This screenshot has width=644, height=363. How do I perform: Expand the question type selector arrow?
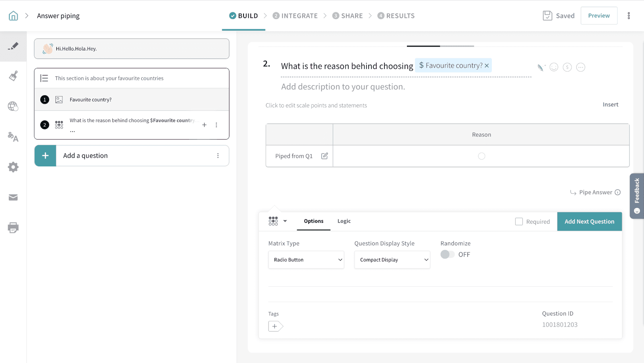click(x=285, y=221)
